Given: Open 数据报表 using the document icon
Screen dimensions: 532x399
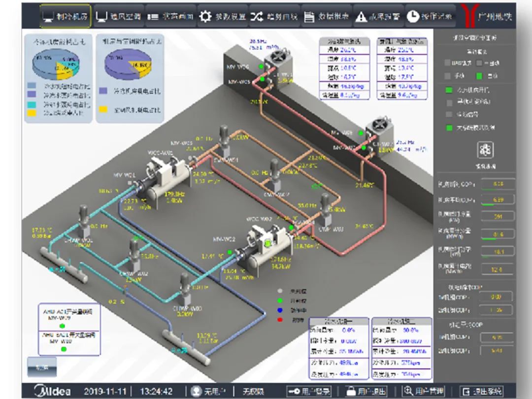Looking at the screenshot, I should click(309, 17).
